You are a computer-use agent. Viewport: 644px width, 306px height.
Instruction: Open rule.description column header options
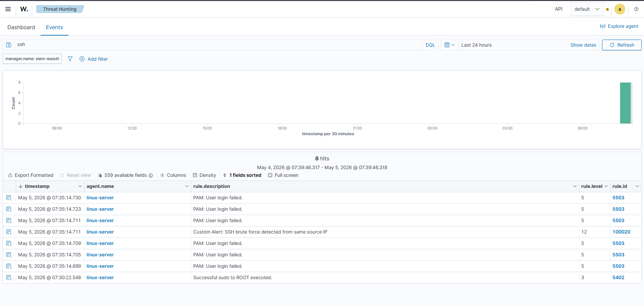point(575,186)
